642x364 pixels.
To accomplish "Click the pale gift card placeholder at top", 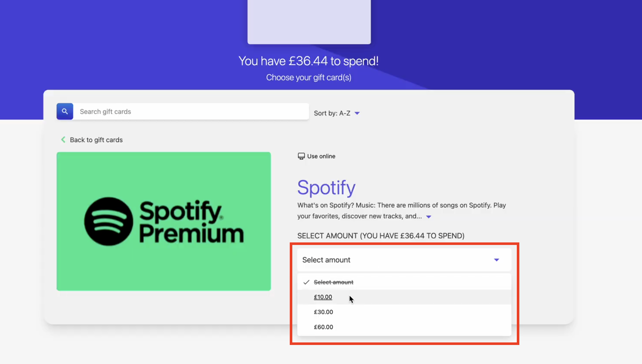I will tap(309, 22).
